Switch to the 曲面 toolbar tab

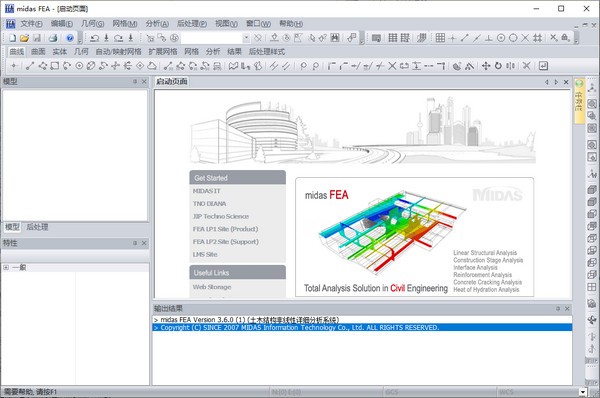(38, 52)
